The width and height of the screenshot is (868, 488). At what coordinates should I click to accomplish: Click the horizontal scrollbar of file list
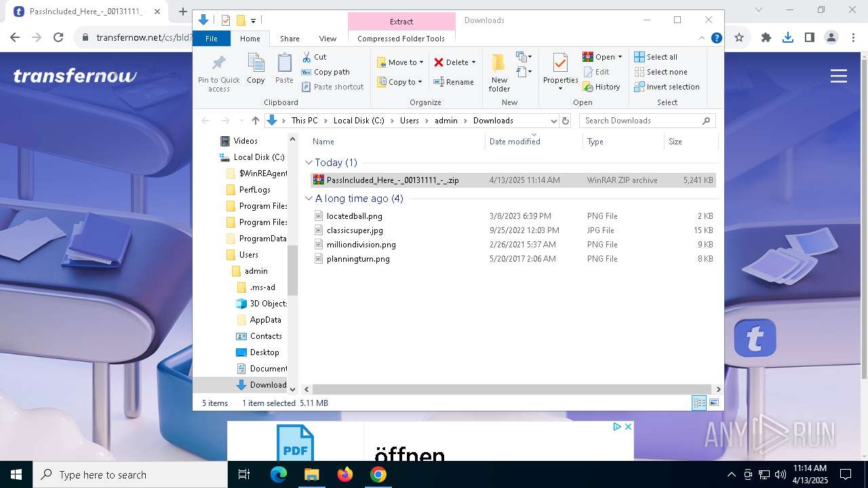pyautogui.click(x=513, y=389)
